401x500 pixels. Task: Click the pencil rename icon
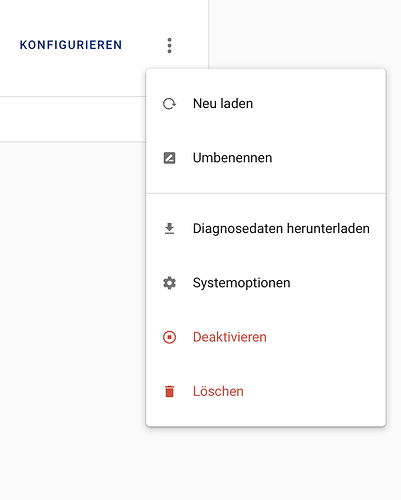[x=169, y=158]
